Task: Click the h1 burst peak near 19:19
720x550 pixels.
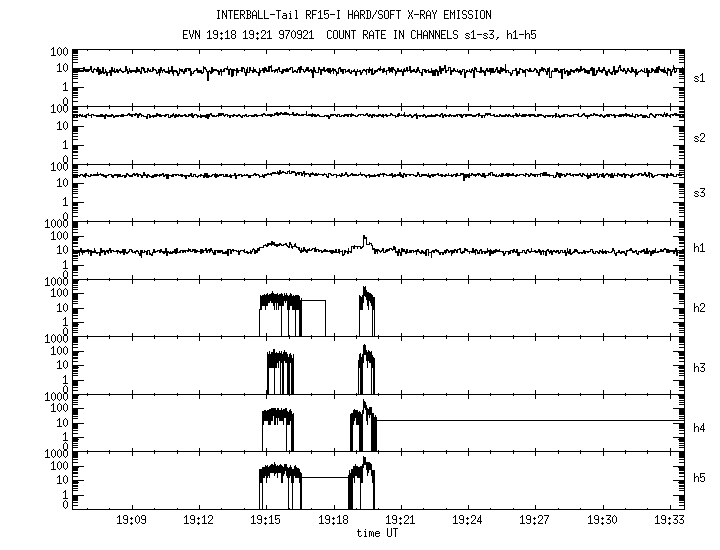Action: click(365, 237)
